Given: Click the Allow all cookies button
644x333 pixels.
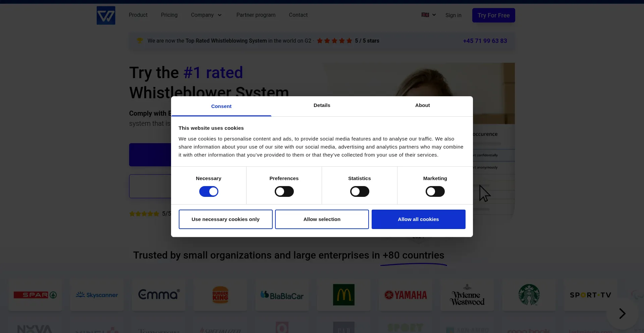Looking at the screenshot, I should pyautogui.click(x=418, y=219).
